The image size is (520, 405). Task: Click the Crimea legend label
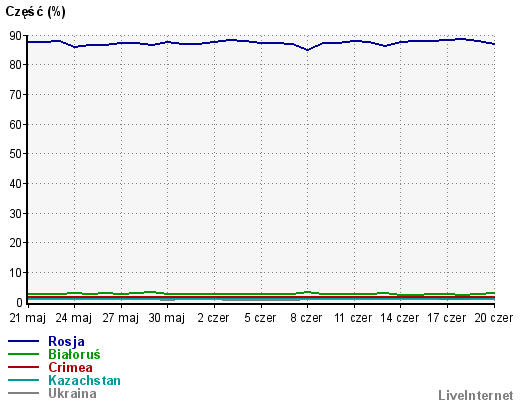coord(70,367)
